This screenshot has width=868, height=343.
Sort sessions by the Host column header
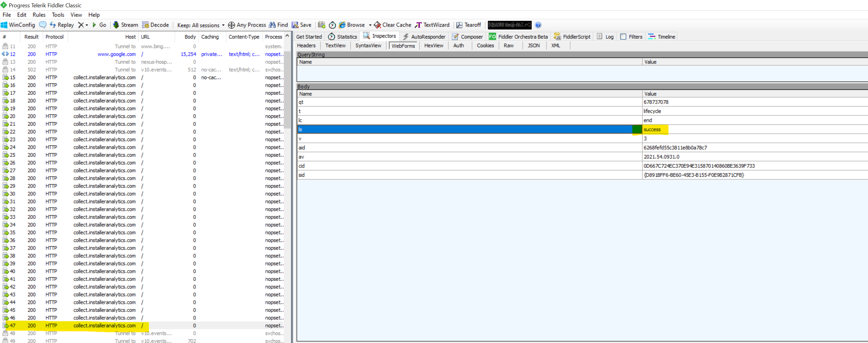[x=103, y=37]
